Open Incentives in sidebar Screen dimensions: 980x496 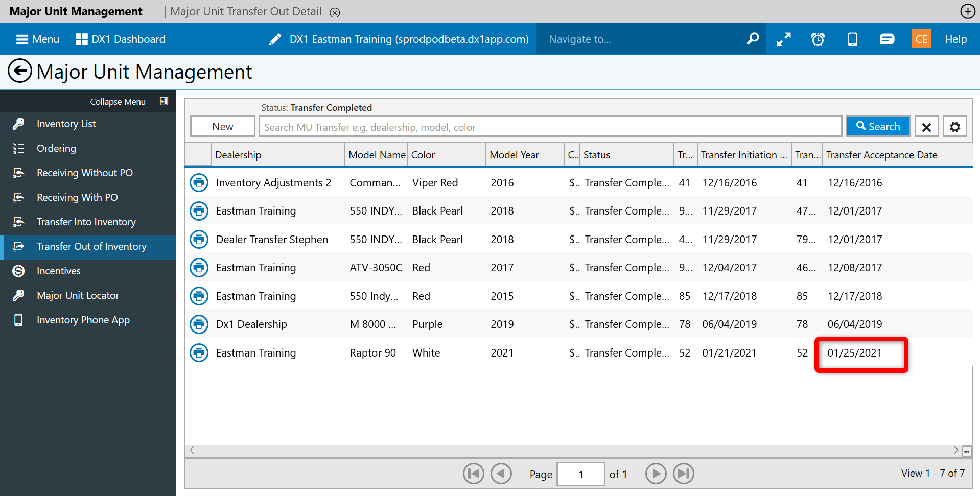coord(88,271)
